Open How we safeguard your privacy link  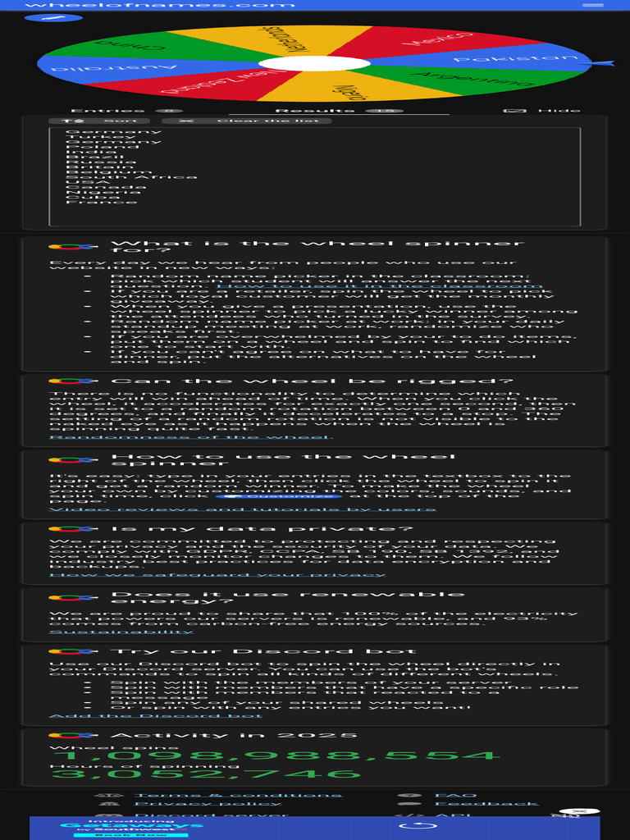point(217,574)
